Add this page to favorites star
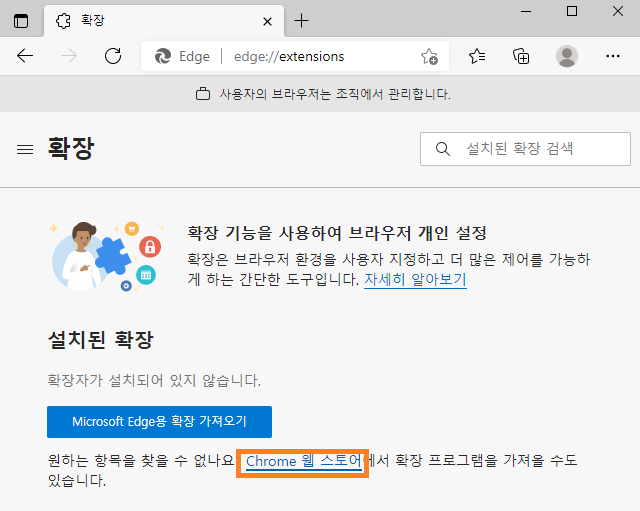This screenshot has height=511, width=640. click(x=429, y=56)
